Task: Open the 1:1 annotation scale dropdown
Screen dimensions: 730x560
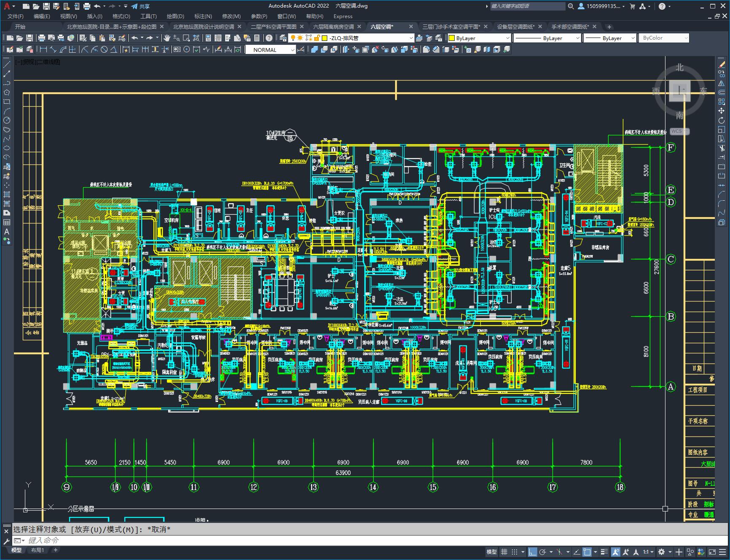Action: coord(649,552)
